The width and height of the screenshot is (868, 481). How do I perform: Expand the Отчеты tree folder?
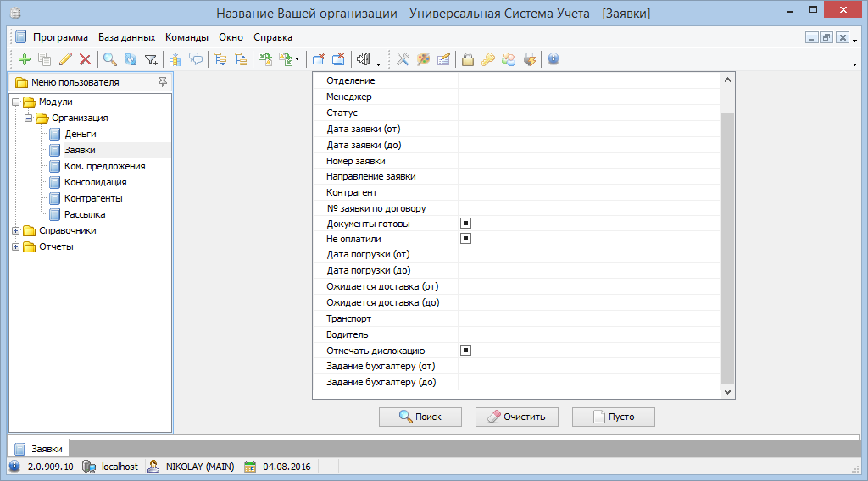tap(15, 246)
